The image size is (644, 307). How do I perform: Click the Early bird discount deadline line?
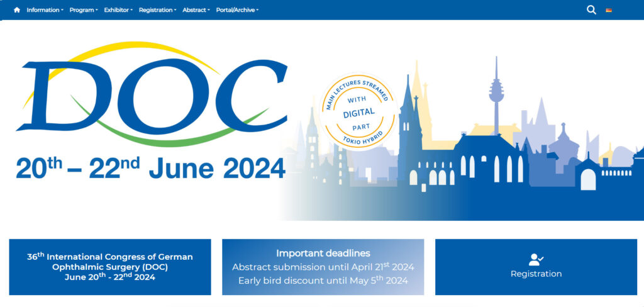pyautogui.click(x=323, y=281)
